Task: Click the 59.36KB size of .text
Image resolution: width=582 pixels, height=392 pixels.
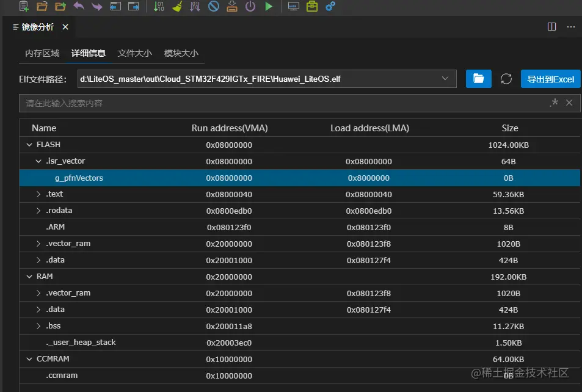Action: coord(509,195)
